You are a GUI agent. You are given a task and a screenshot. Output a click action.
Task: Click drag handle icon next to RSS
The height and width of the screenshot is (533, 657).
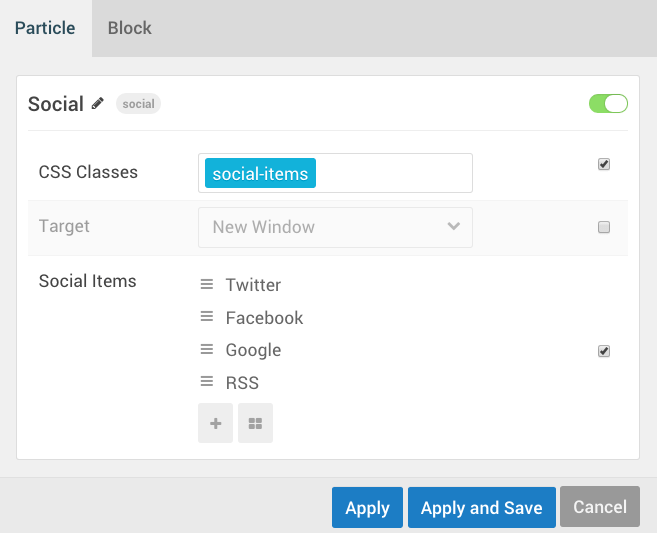(x=207, y=382)
